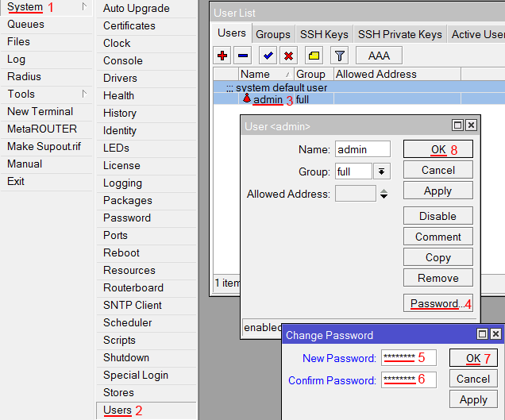Open the funnel Filter icon
Screen dimensions: 505x420
coord(339,56)
